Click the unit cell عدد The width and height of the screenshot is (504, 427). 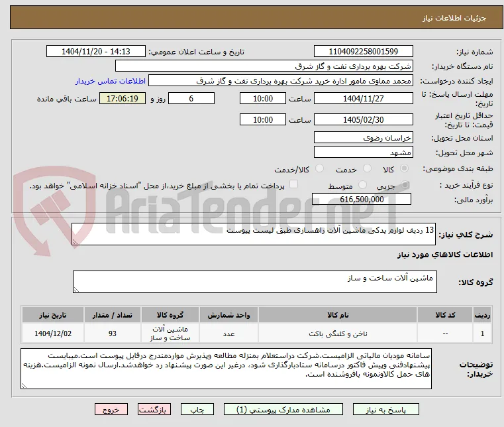(228, 334)
